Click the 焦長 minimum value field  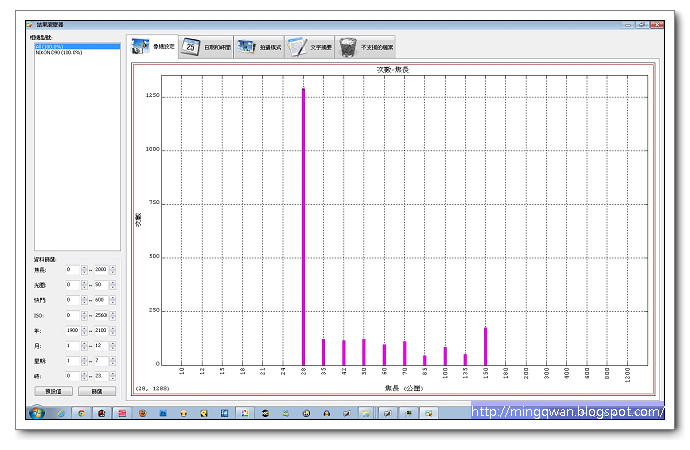click(73, 270)
